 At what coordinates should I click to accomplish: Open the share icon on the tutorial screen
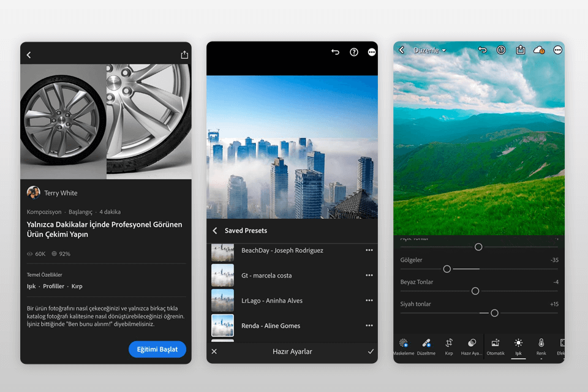(x=184, y=54)
